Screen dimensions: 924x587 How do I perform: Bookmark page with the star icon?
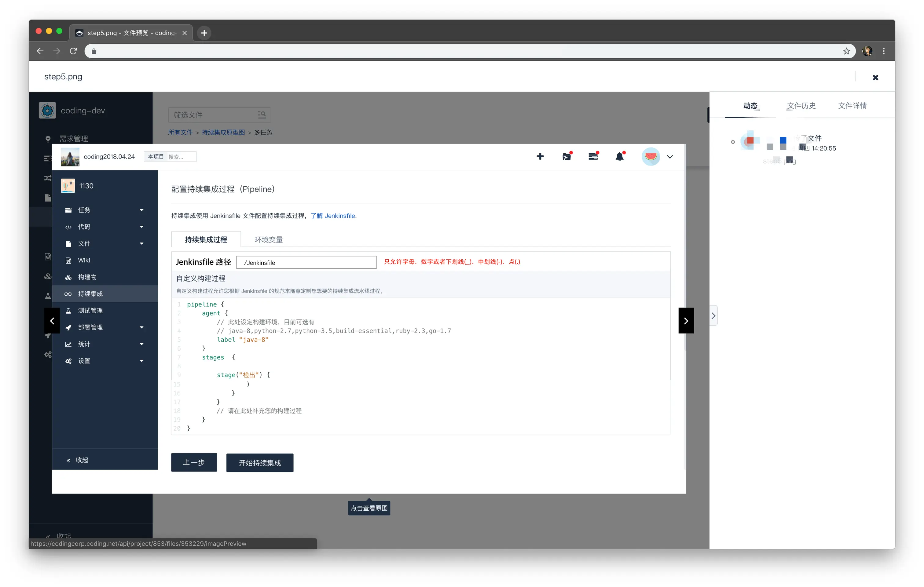click(846, 51)
